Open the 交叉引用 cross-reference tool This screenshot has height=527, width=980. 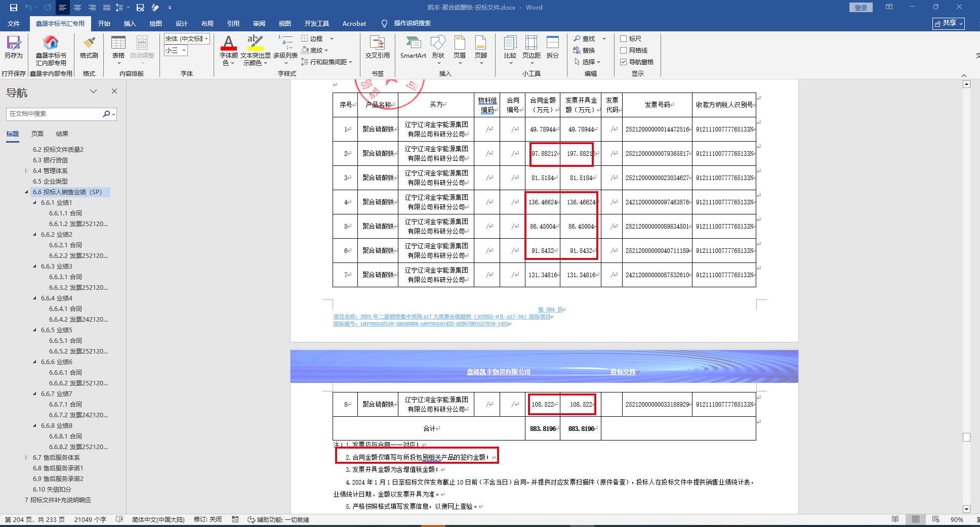click(x=377, y=46)
